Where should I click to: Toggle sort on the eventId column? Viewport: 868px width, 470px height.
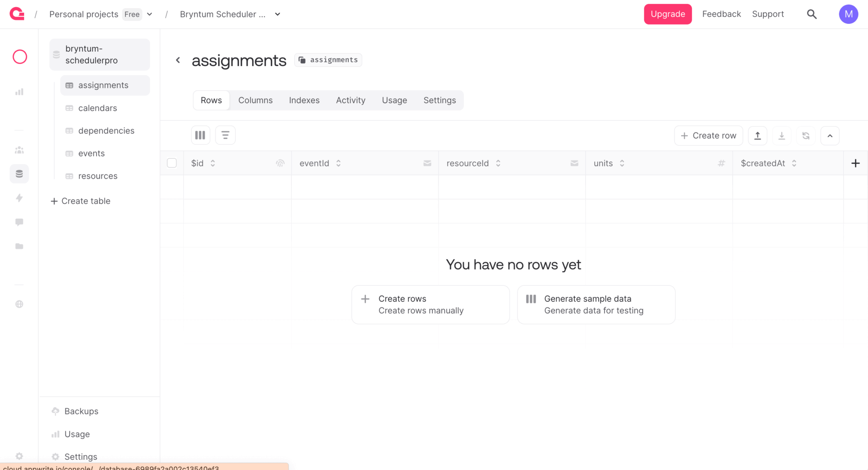click(x=338, y=163)
